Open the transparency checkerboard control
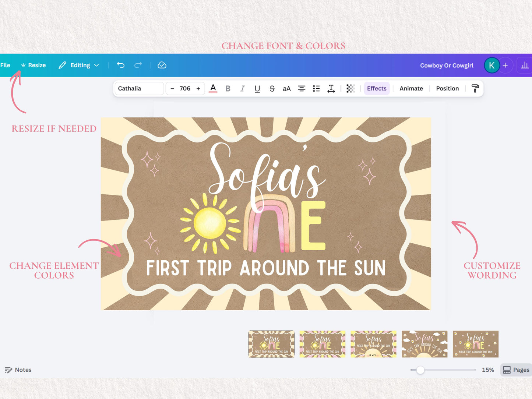This screenshot has height=399, width=532. [350, 89]
